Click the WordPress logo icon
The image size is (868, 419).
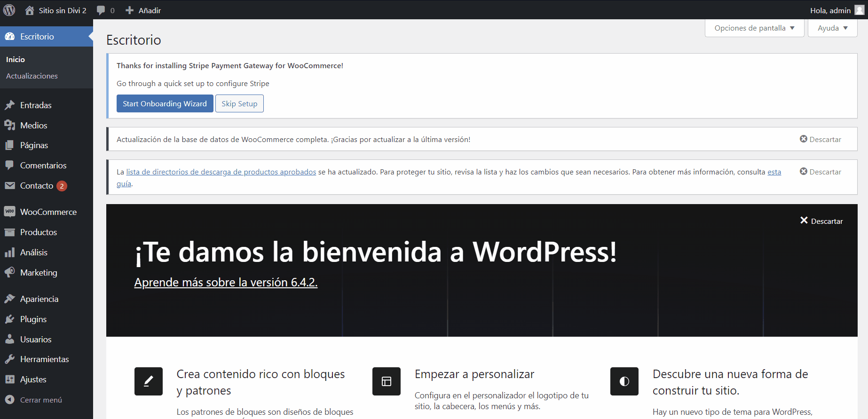9,10
